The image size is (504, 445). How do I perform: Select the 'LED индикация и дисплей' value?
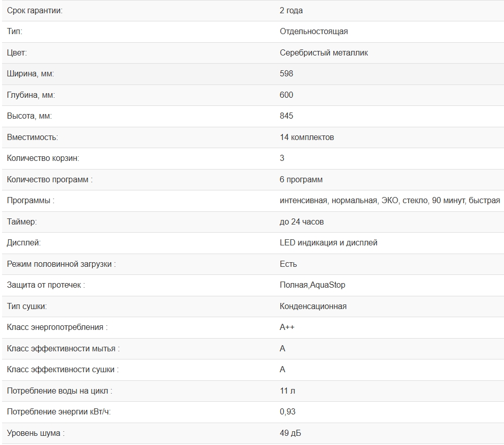tap(328, 243)
